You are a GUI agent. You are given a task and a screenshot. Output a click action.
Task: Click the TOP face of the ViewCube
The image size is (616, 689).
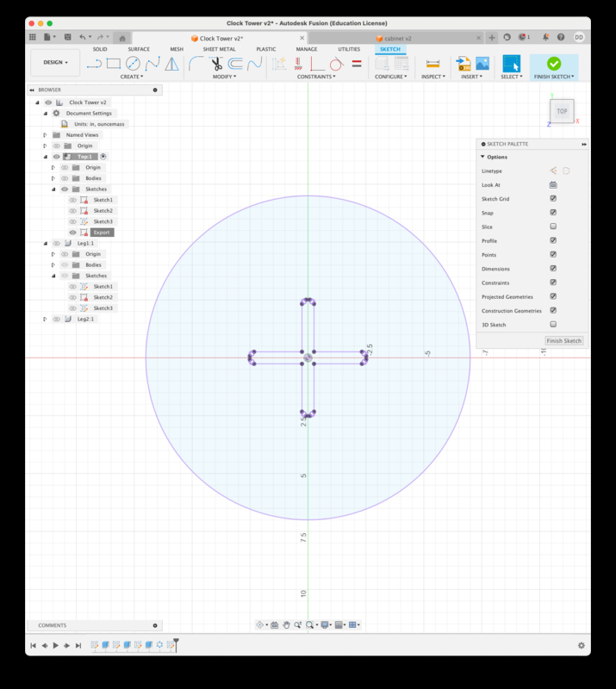562,111
